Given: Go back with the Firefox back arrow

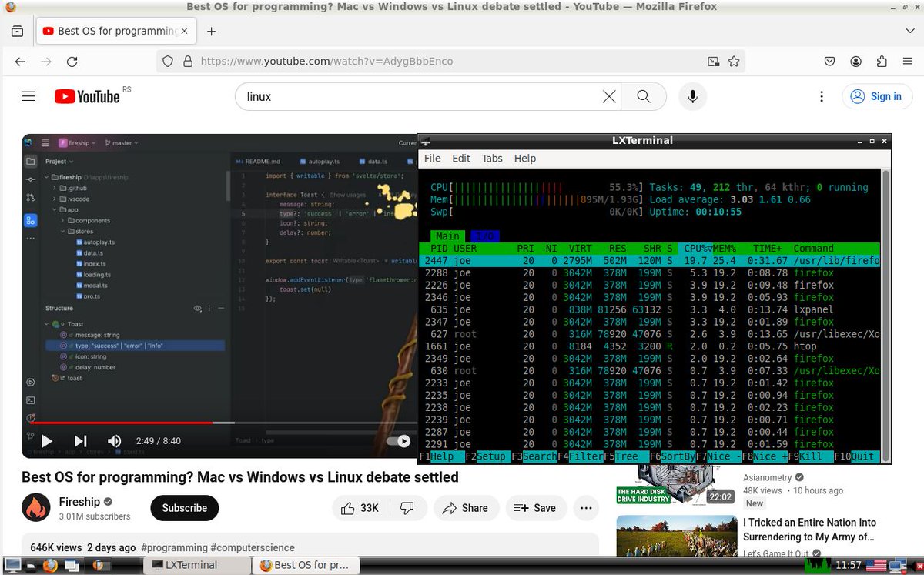Looking at the screenshot, I should tap(21, 62).
